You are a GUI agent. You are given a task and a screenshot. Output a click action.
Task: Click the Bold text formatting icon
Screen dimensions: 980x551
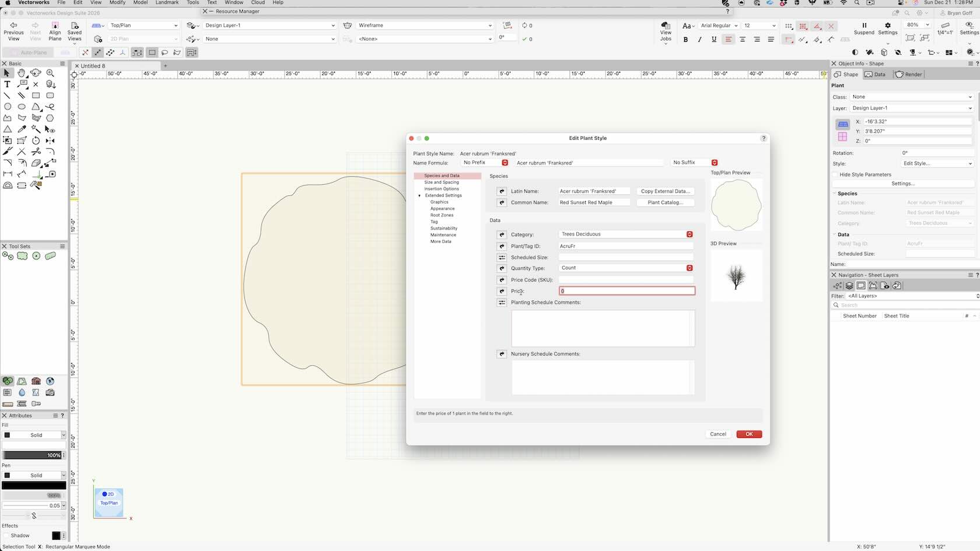pyautogui.click(x=685, y=40)
